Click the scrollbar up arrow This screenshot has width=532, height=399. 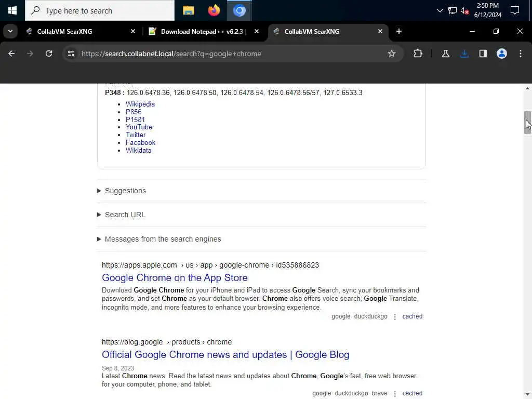click(527, 88)
